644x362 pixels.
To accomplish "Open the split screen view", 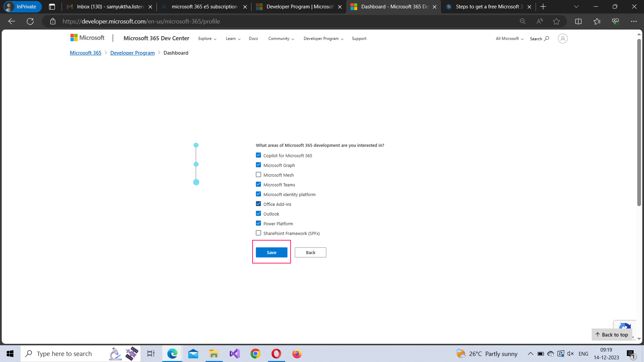I will pyautogui.click(x=578, y=21).
